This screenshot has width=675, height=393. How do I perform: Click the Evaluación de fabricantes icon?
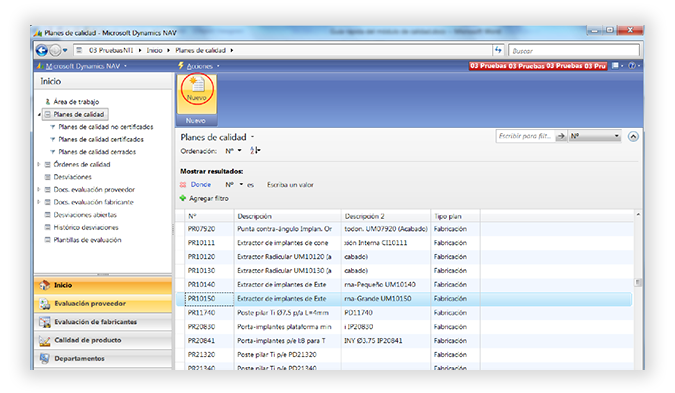point(44,322)
